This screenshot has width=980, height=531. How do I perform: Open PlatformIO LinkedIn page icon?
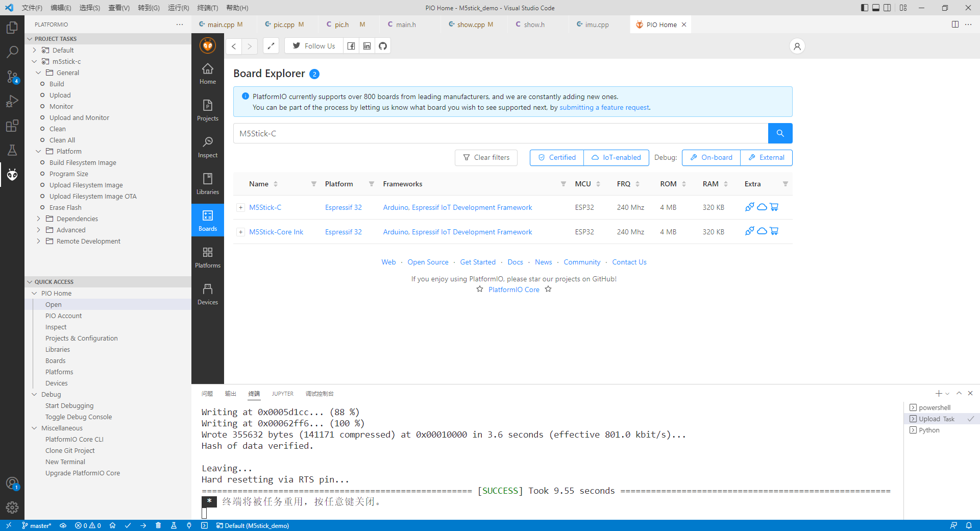coord(367,46)
